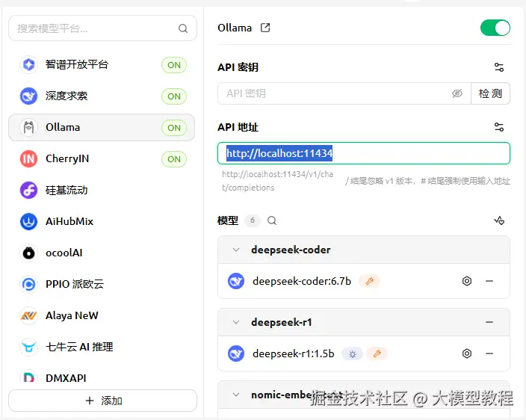Image resolution: width=526 pixels, height=420 pixels.
Task: Click the deepseek-coder:6.7b model name
Action: point(302,281)
